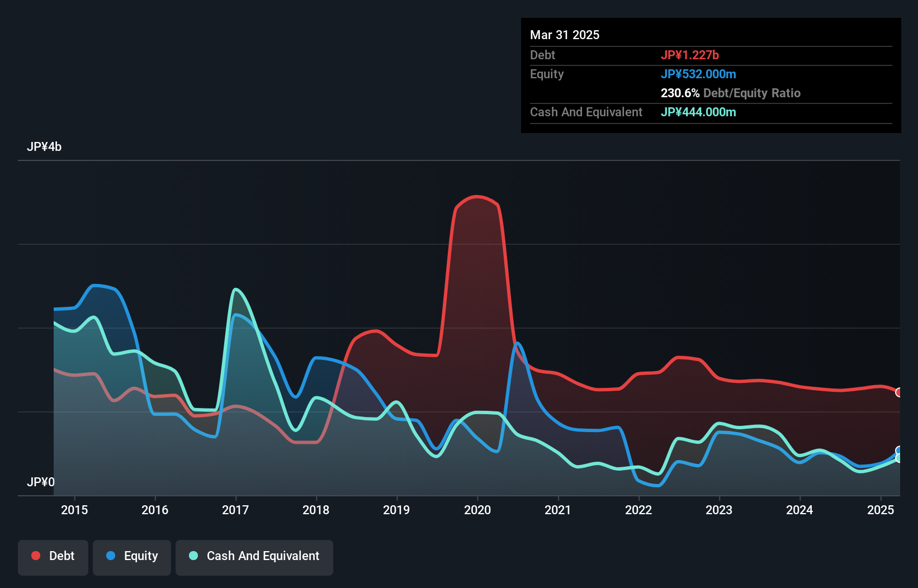Click the JP¥532.000m Equity value
The image size is (918, 588).
point(699,74)
